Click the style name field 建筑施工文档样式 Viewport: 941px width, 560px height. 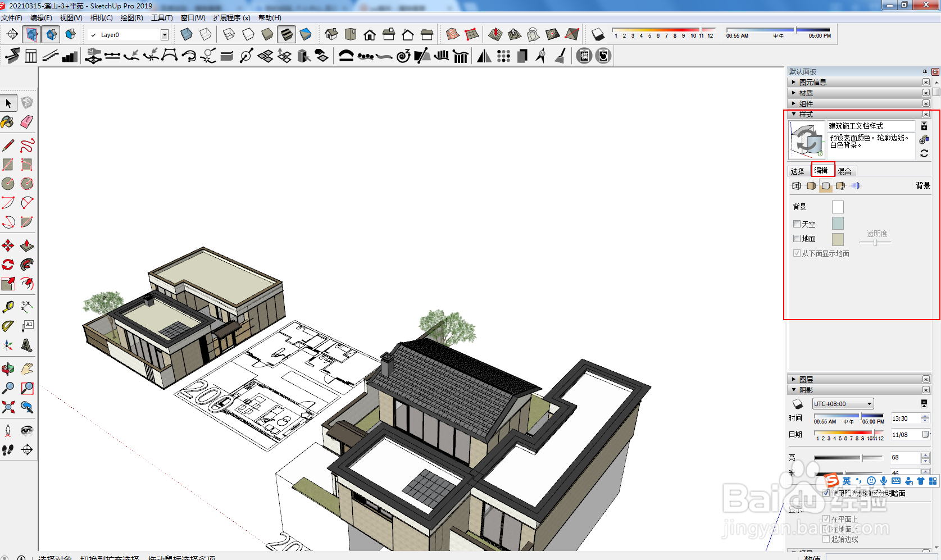tap(871, 126)
